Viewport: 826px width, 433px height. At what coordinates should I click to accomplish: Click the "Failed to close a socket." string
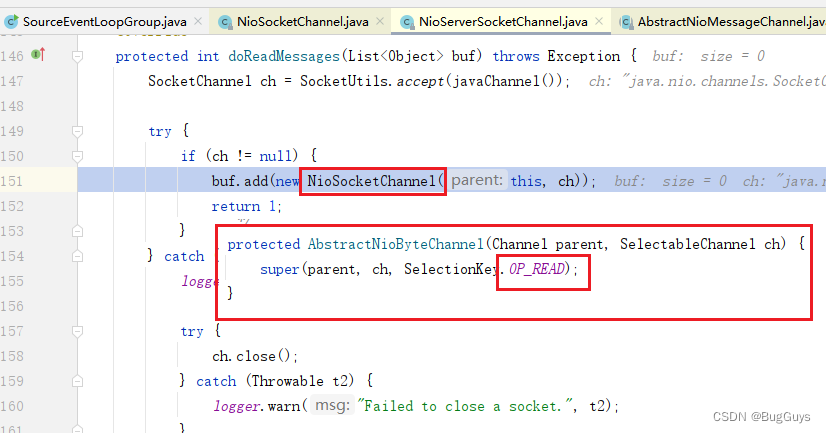[x=465, y=406]
